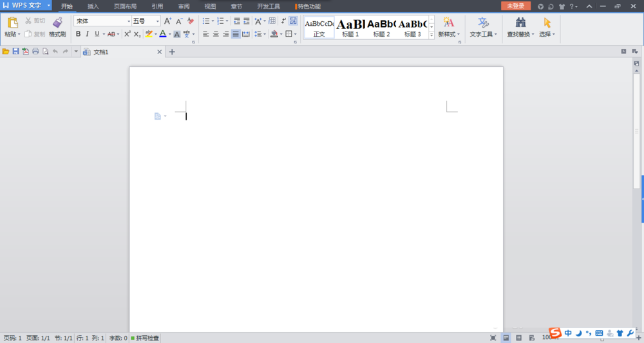Toggle Sogou Chinese/English mode (中)

(x=568, y=333)
